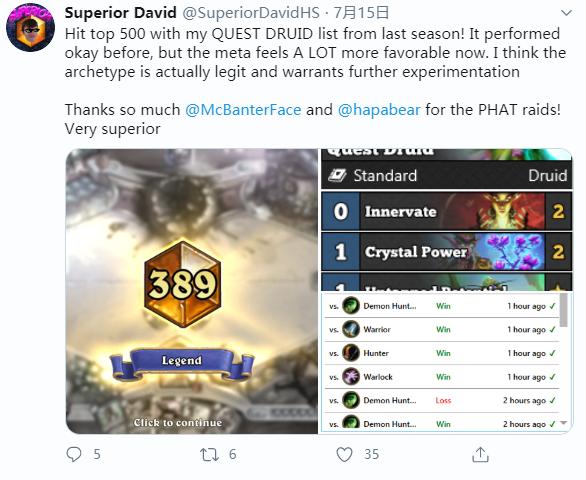Open the 7月15日 tweet date link
Viewport: 586px width, 480px height.
pos(361,13)
